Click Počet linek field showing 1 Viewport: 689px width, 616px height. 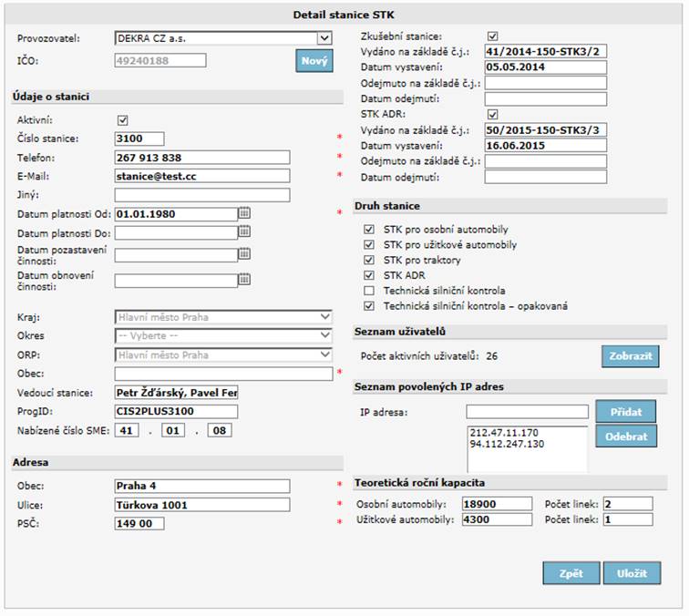click(628, 519)
